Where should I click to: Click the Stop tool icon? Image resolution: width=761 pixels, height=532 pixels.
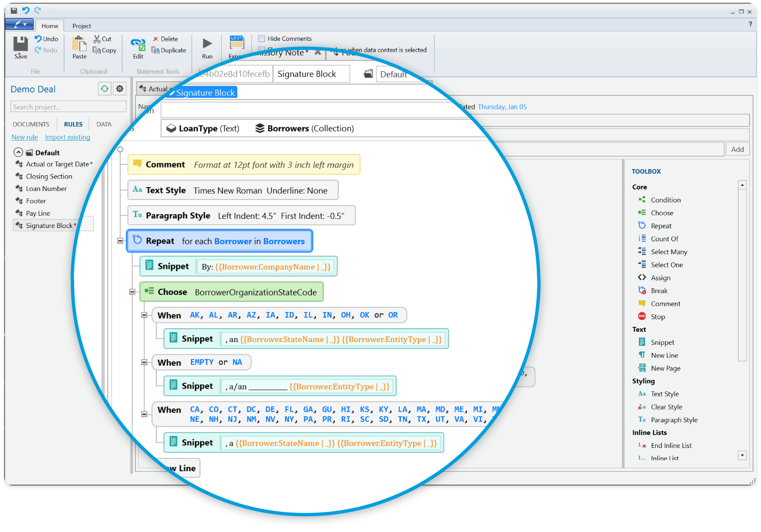pos(642,316)
